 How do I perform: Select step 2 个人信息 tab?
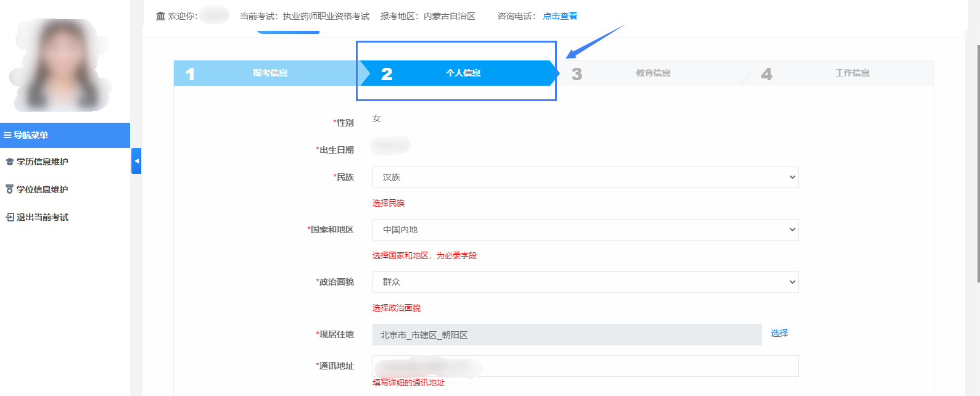[463, 73]
